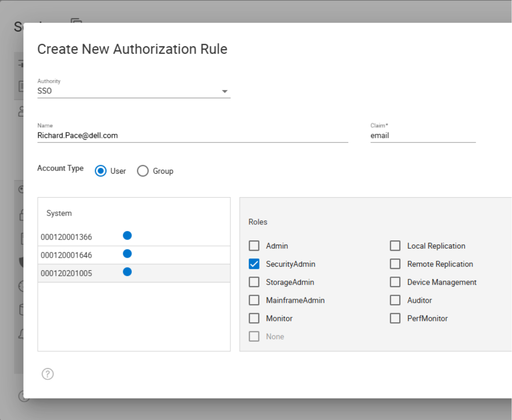Click blue dot for system 000120201005
Image resolution: width=512 pixels, height=420 pixels.
pyautogui.click(x=127, y=272)
